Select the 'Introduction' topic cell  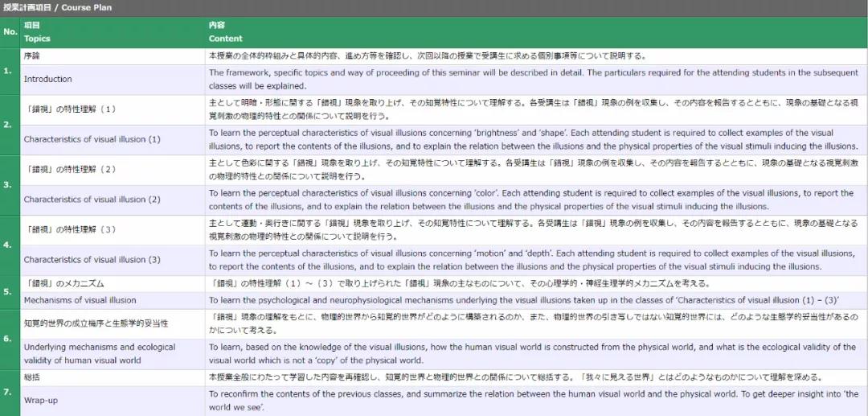click(113, 80)
